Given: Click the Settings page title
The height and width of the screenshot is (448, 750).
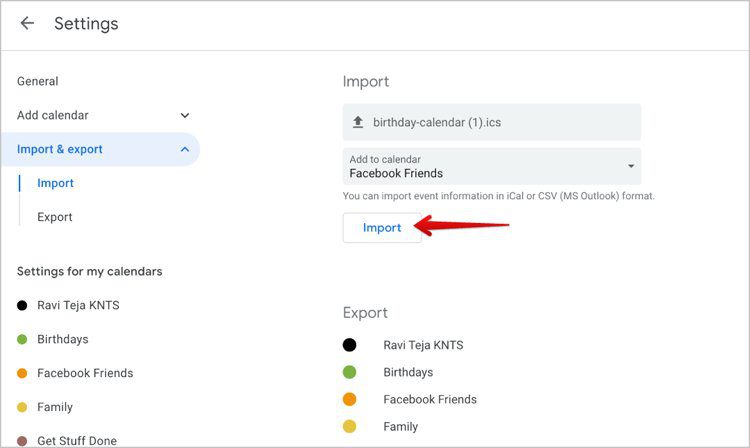Looking at the screenshot, I should click(86, 23).
